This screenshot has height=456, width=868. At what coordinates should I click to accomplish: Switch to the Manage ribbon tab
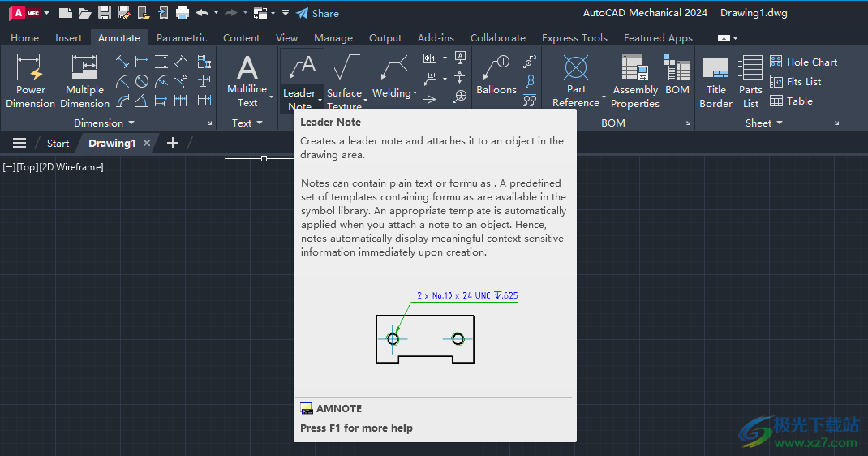pyautogui.click(x=333, y=37)
